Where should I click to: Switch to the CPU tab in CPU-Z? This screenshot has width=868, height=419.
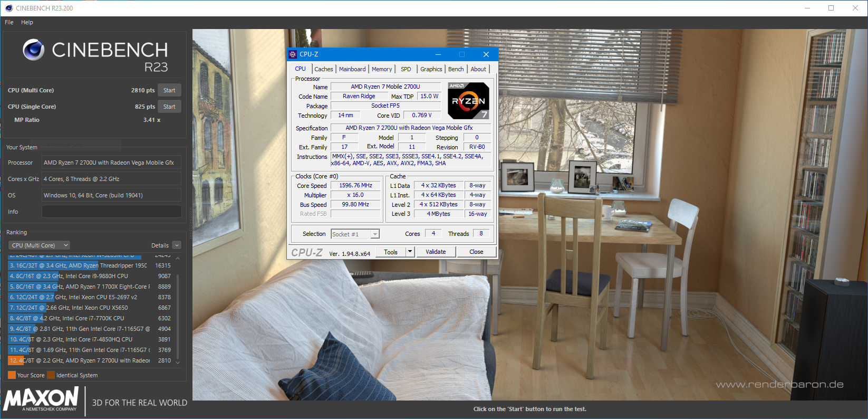click(x=300, y=69)
